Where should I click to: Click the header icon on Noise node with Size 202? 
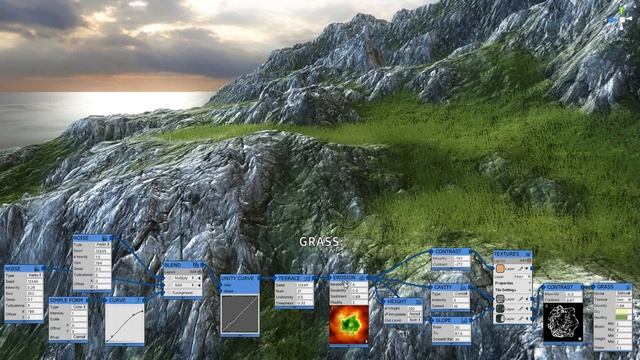coord(36,269)
